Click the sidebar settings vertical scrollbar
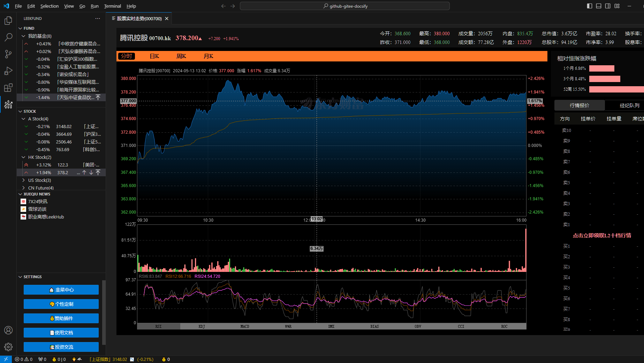This screenshot has height=363, width=644. pyautogui.click(x=104, y=312)
